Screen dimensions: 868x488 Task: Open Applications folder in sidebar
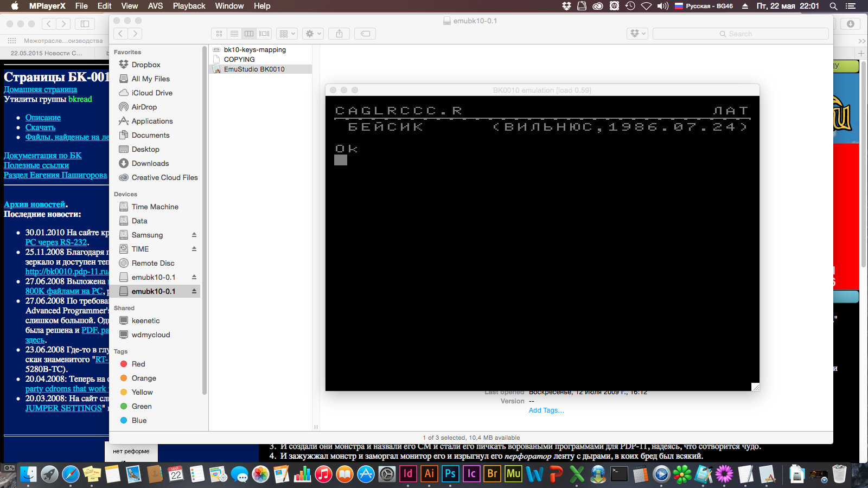click(x=152, y=121)
